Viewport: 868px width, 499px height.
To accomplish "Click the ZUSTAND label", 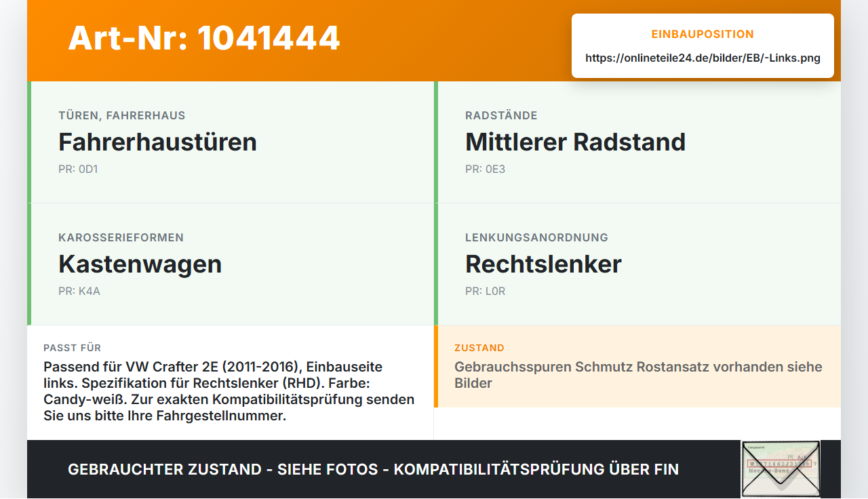I will (x=479, y=348).
